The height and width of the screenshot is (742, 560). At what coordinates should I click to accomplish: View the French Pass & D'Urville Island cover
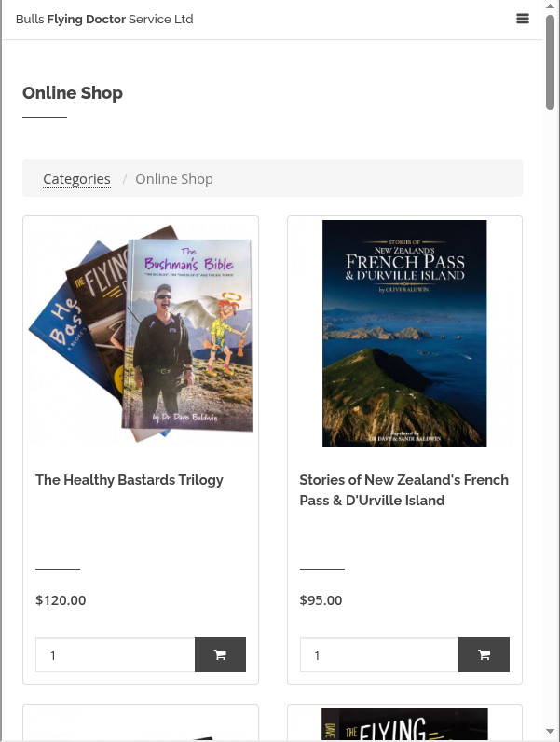pos(404,333)
